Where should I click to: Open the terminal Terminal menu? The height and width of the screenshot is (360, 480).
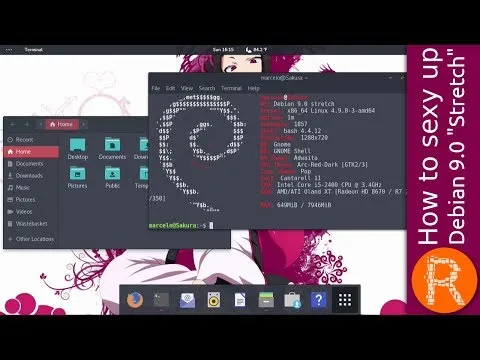231,88
